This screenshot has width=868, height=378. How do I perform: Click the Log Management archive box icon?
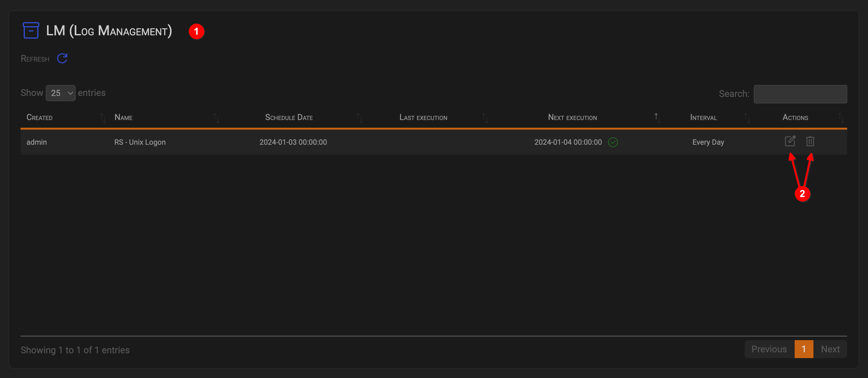point(31,30)
